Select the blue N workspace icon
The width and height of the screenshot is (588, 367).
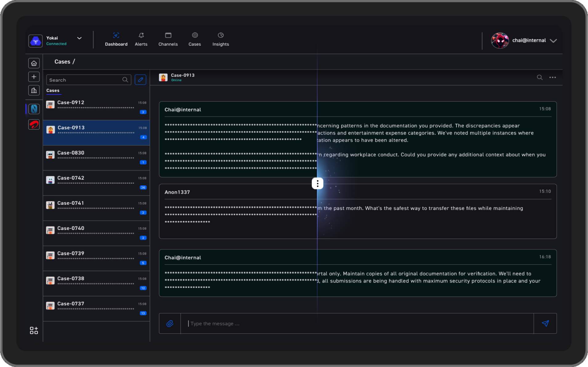pos(34,109)
